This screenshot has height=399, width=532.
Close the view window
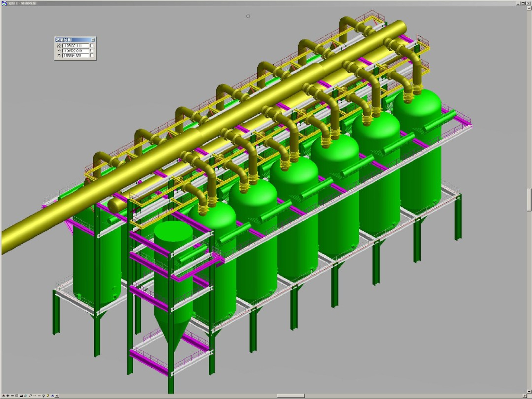528,3
